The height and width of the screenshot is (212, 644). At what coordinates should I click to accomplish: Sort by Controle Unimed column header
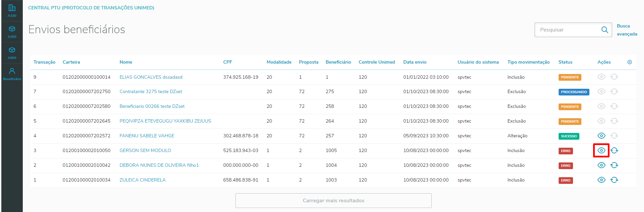tap(377, 62)
